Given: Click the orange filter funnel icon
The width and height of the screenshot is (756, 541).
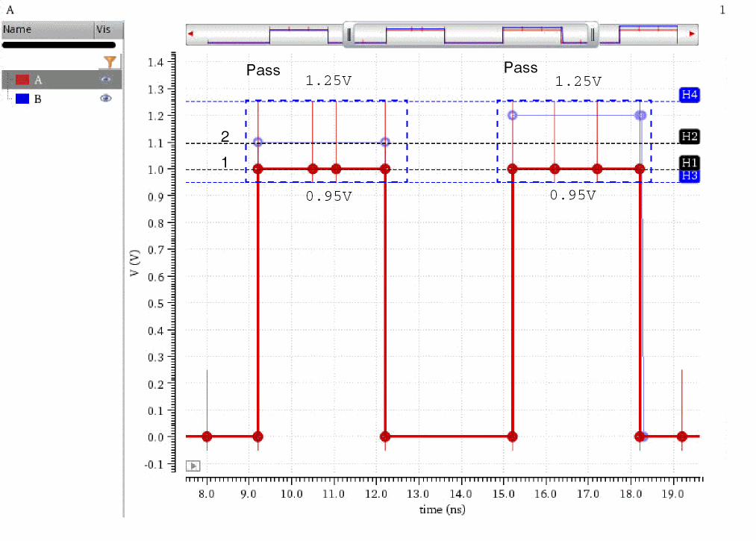Looking at the screenshot, I should click(x=110, y=62).
